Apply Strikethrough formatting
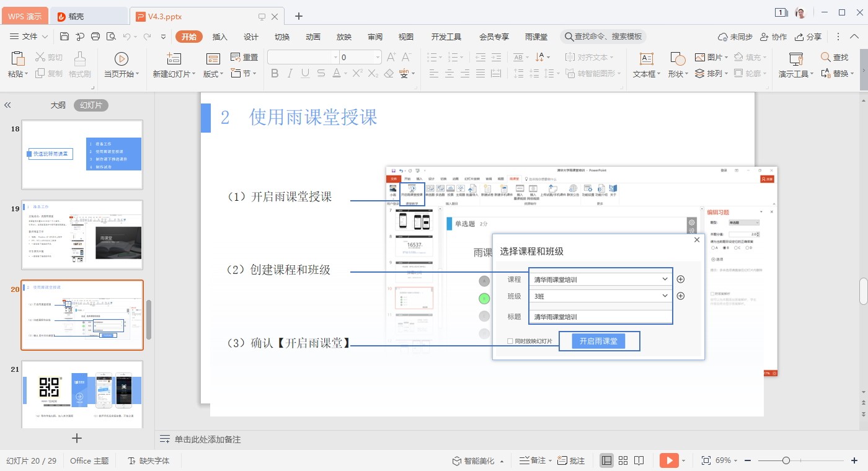868x471 pixels. pyautogui.click(x=321, y=73)
